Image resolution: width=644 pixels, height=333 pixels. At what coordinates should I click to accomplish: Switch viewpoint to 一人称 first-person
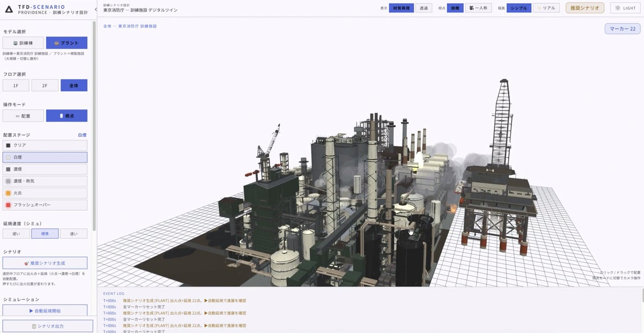pos(478,8)
